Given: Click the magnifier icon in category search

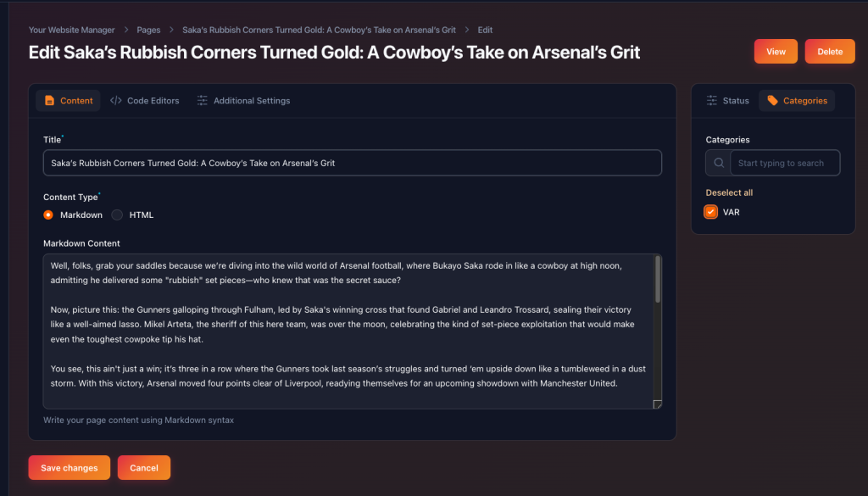Looking at the screenshot, I should [x=720, y=164].
